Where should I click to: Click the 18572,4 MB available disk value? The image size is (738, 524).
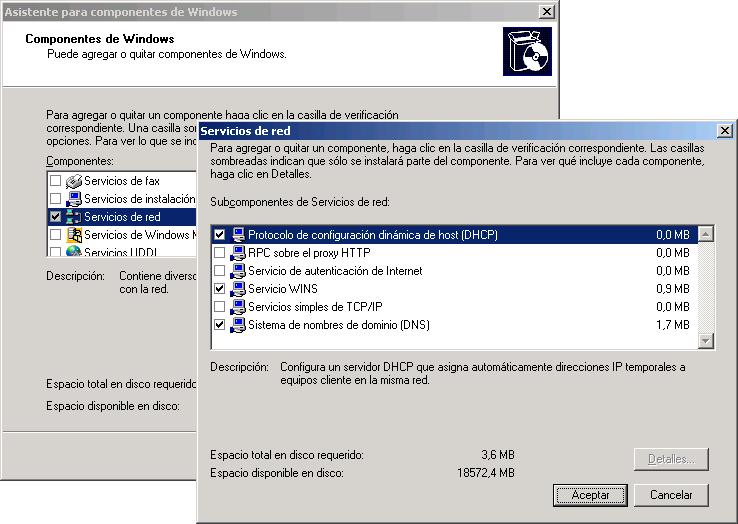(486, 473)
